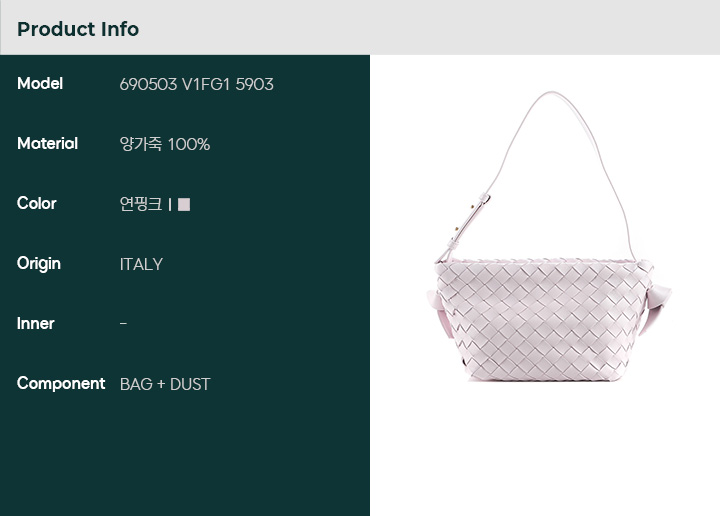Viewport: 720px width, 516px height.
Task: Select the Model label
Action: pyautogui.click(x=40, y=84)
